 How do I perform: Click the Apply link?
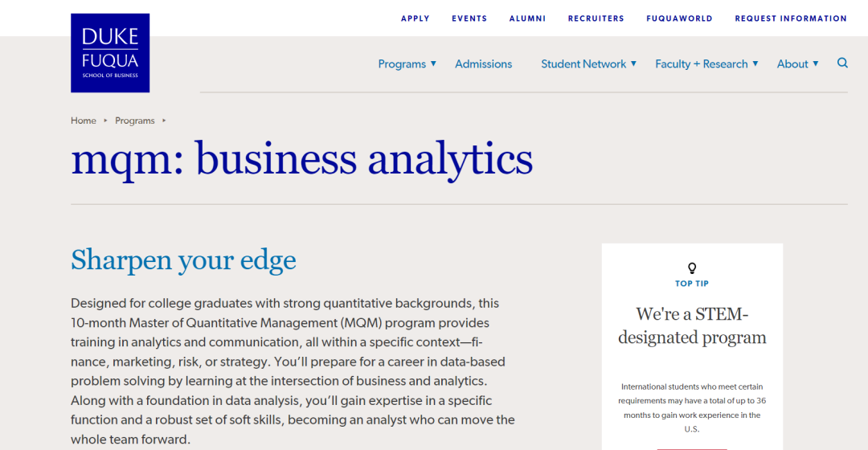[x=416, y=18]
